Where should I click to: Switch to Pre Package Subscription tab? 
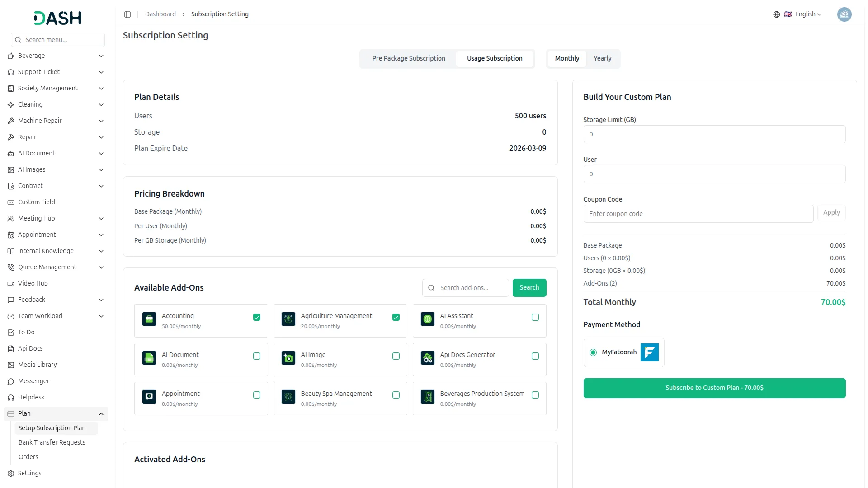point(409,59)
